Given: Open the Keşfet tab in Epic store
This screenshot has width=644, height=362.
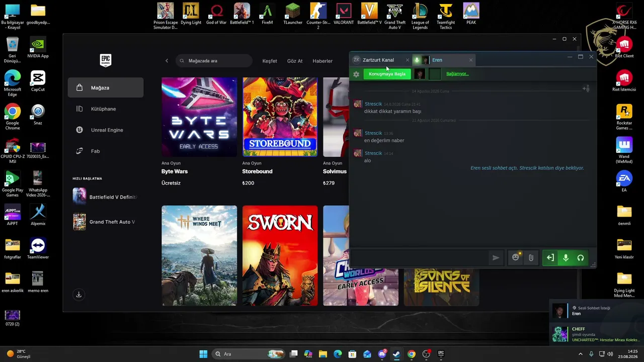Looking at the screenshot, I should 270,61.
